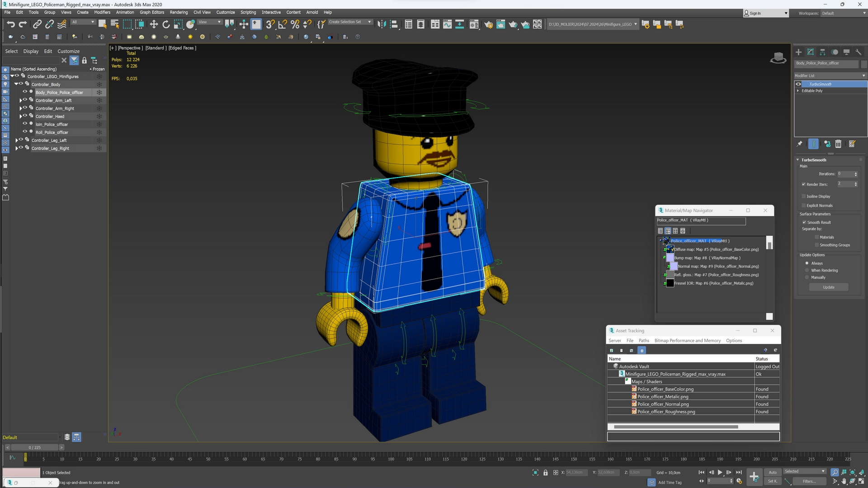The width and height of the screenshot is (868, 488).
Task: Enable Explicit Normals checkbox
Action: click(x=804, y=206)
